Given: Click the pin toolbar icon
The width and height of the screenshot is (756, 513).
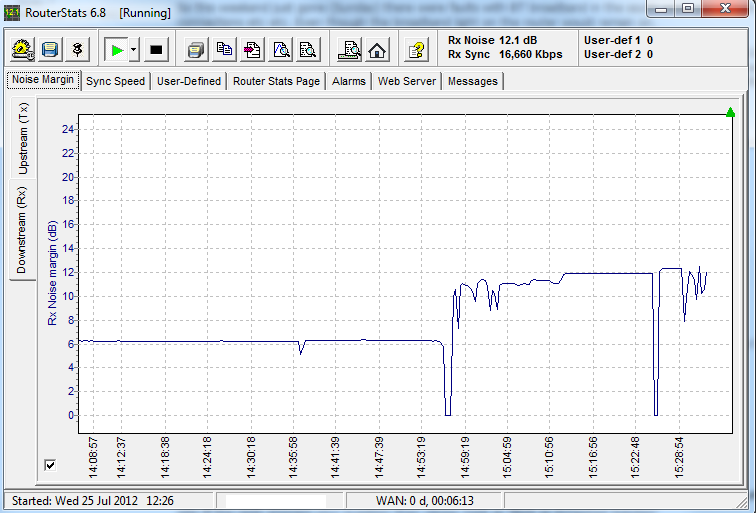Looking at the screenshot, I should pyautogui.click(x=77, y=49).
